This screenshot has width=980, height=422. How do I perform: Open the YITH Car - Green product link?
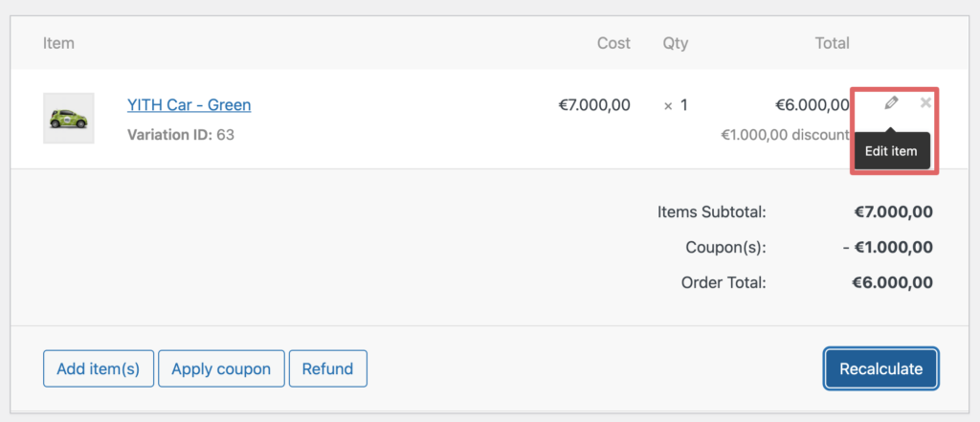[x=189, y=104]
